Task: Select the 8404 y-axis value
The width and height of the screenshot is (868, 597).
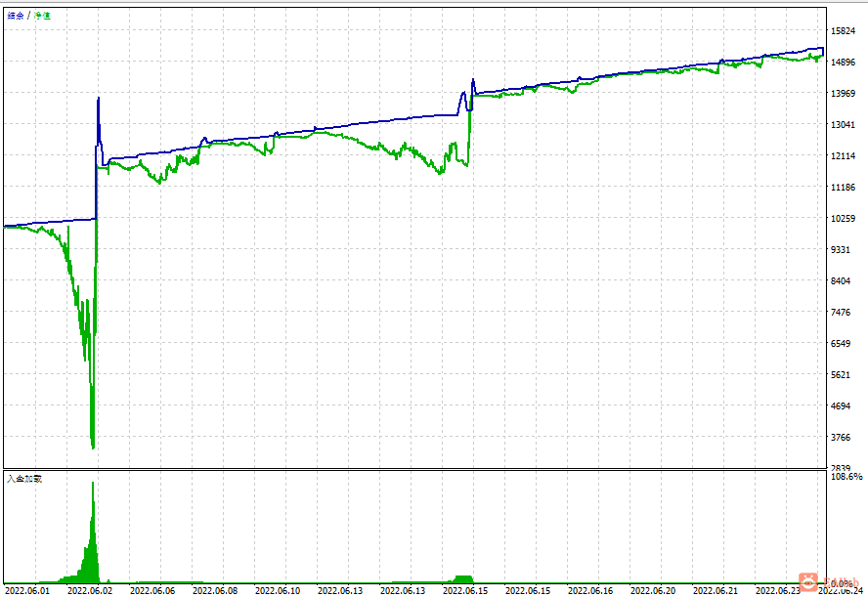Action: pyautogui.click(x=841, y=281)
